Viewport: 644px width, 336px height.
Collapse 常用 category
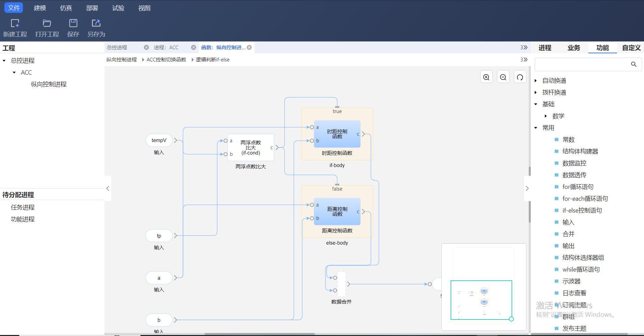[x=535, y=128]
